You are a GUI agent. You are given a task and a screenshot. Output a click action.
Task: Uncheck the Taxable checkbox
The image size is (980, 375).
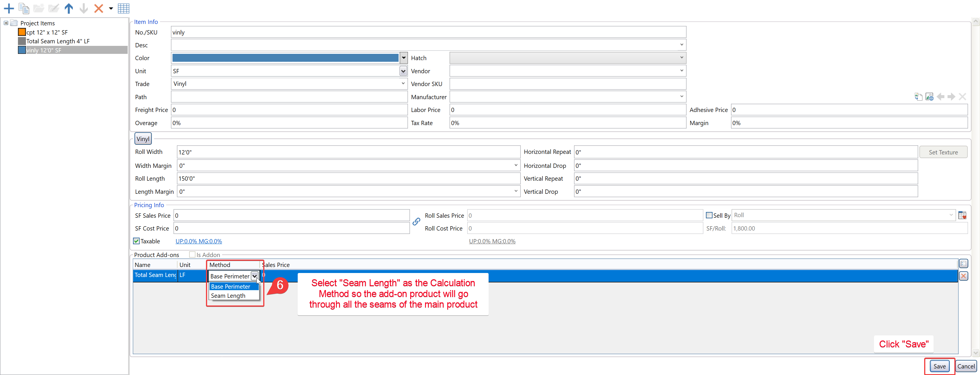pyautogui.click(x=136, y=241)
